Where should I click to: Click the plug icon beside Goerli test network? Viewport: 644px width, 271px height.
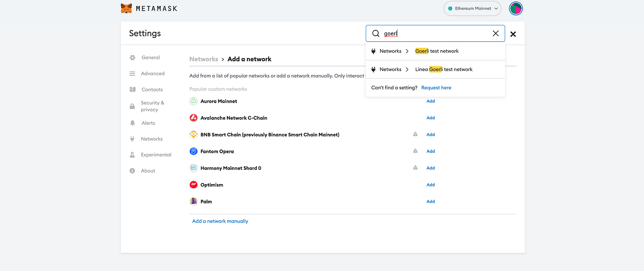[x=374, y=51]
